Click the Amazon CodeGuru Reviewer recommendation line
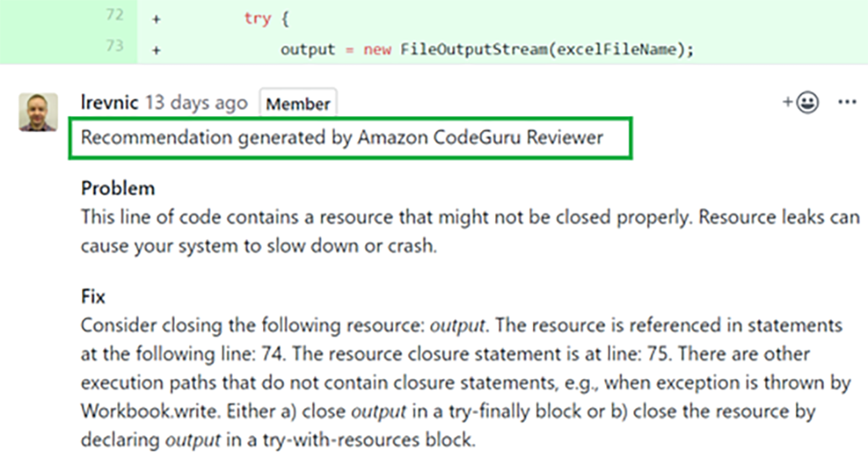The image size is (868, 458). (342, 137)
